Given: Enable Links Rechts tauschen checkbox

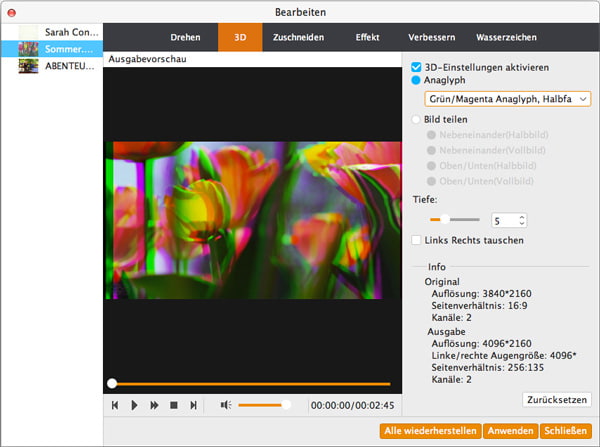Looking at the screenshot, I should [417, 240].
